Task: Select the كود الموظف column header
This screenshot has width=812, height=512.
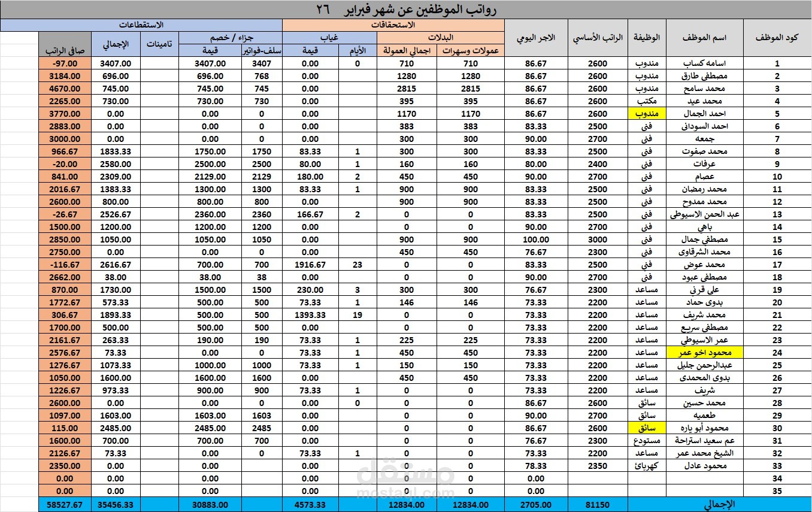Action: (777, 38)
